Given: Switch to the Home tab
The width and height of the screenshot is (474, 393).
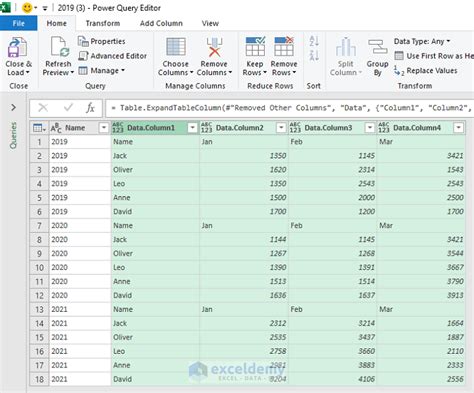Looking at the screenshot, I should (x=56, y=23).
